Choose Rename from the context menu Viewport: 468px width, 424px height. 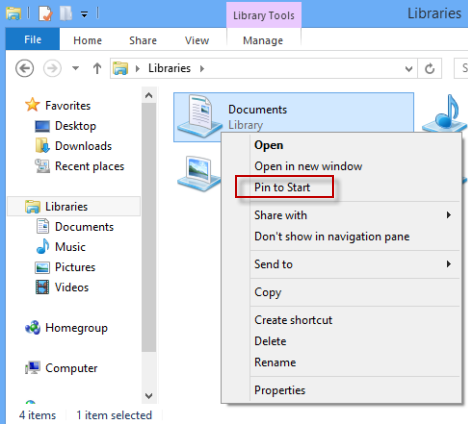coord(341,362)
